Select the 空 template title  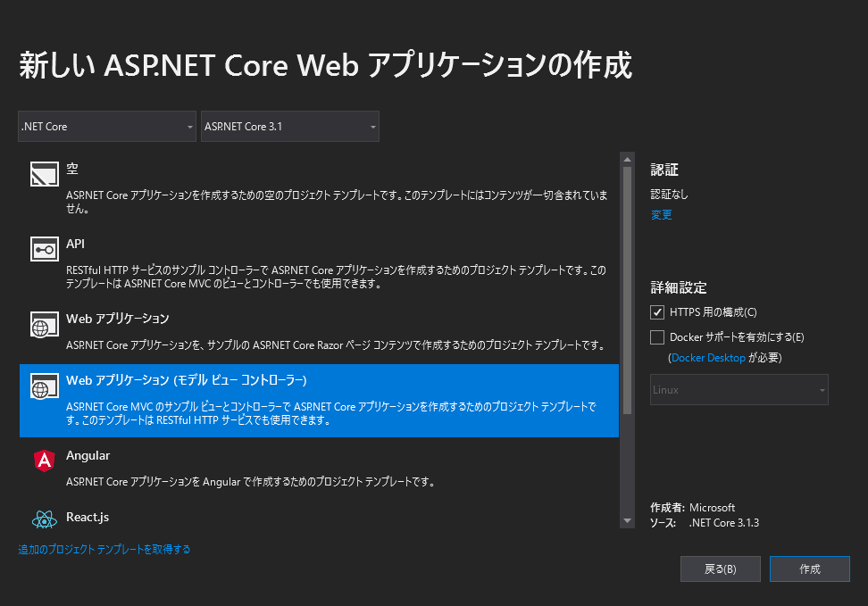click(x=72, y=169)
